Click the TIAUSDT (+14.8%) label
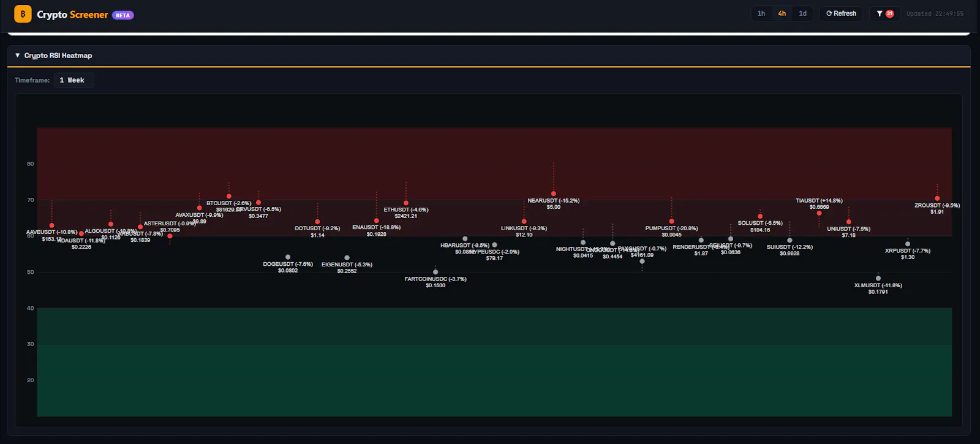Image resolution: width=980 pixels, height=444 pixels. coord(819,201)
